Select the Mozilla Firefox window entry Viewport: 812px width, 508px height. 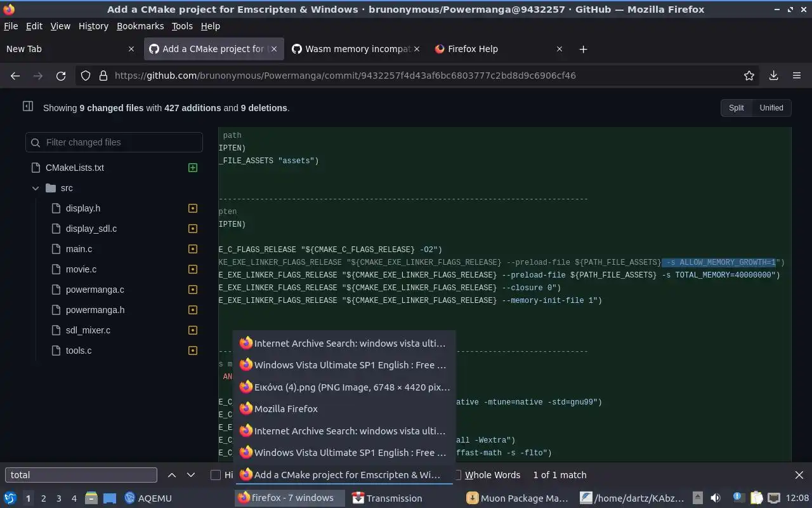(x=344, y=409)
